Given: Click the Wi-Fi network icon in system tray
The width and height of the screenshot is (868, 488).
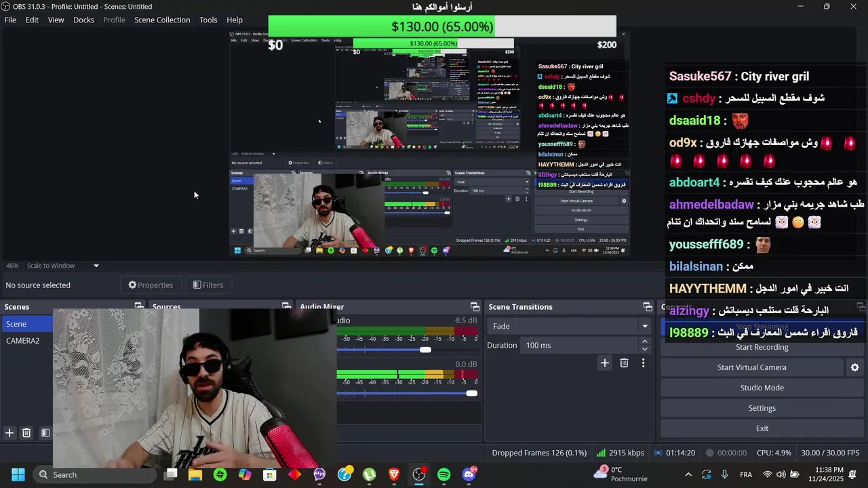Looking at the screenshot, I should (768, 474).
